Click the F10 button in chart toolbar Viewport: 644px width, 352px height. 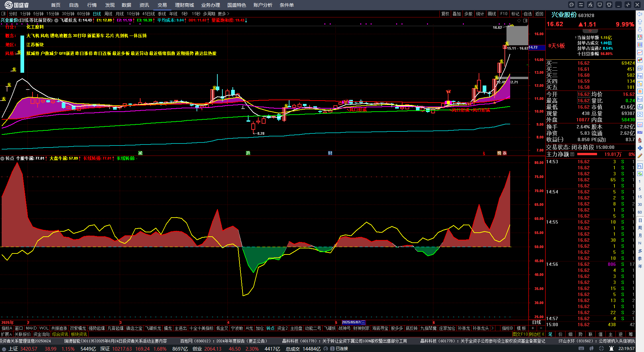click(x=504, y=14)
